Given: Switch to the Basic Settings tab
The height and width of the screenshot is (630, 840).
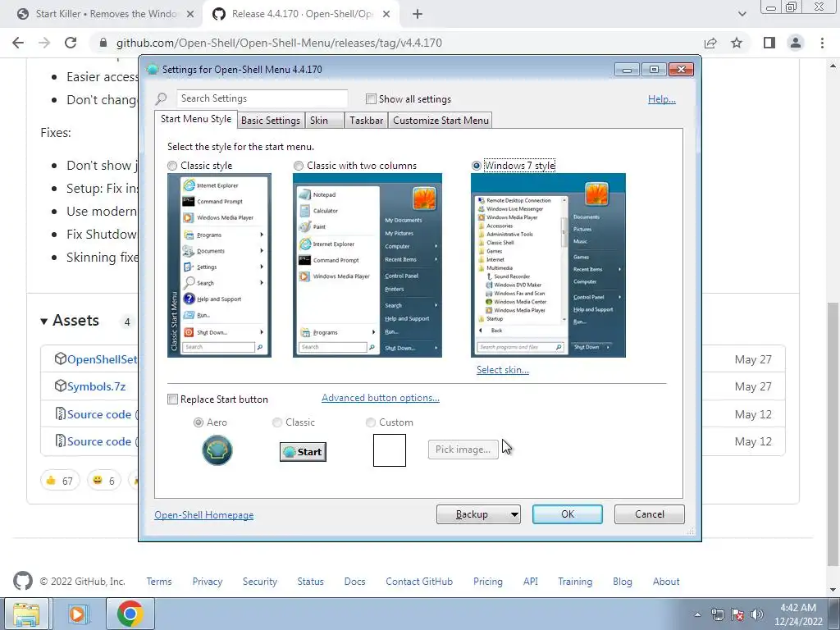Looking at the screenshot, I should pyautogui.click(x=271, y=120).
